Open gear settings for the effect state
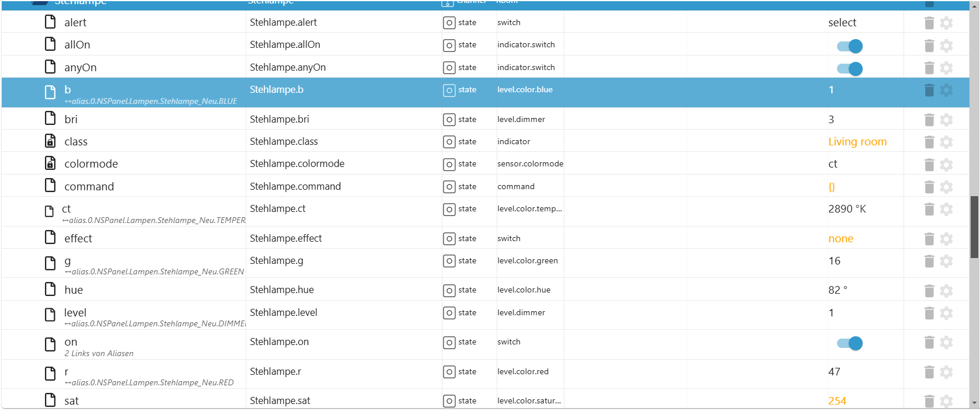Viewport: 980px width, 411px height. (946, 239)
